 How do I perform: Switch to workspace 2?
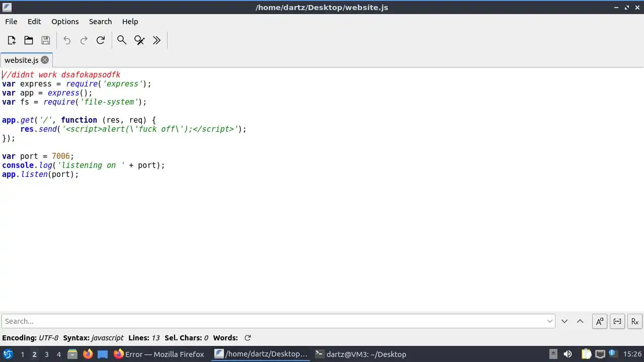[x=35, y=354]
